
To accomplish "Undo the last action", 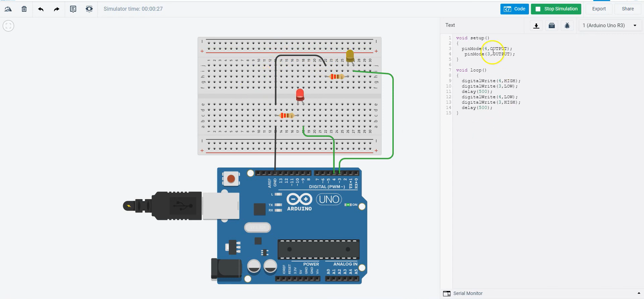I will click(41, 9).
